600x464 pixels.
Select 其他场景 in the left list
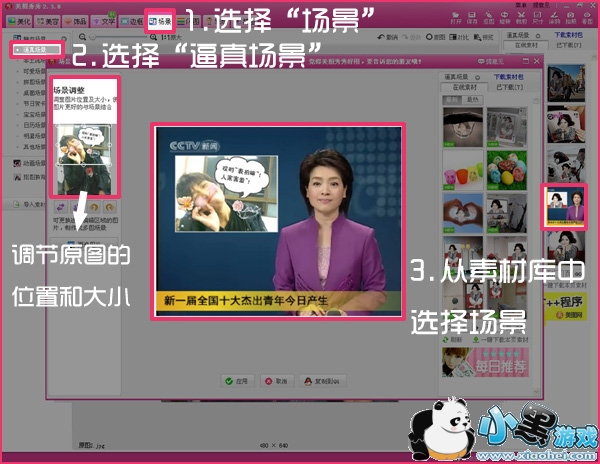click(34, 147)
